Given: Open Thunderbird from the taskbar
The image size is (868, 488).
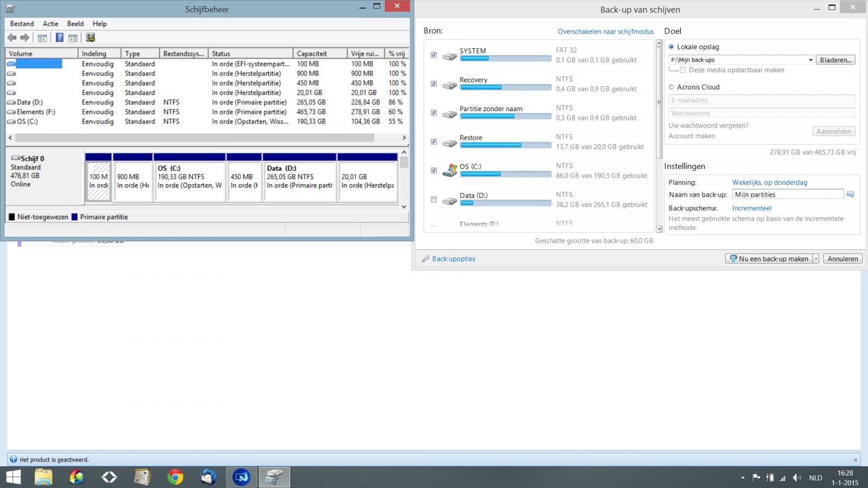Looking at the screenshot, I should 208,477.
